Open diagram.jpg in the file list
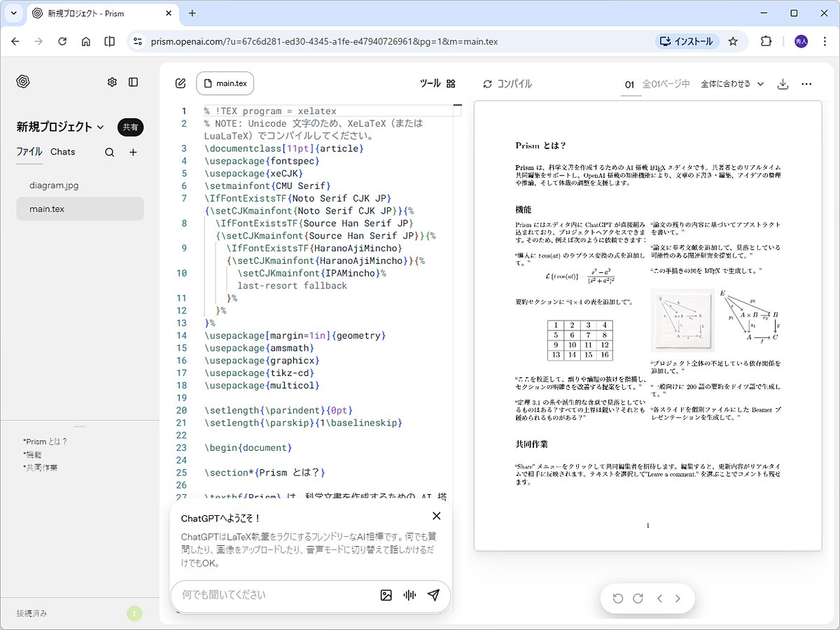The image size is (840, 630). pyautogui.click(x=80, y=185)
